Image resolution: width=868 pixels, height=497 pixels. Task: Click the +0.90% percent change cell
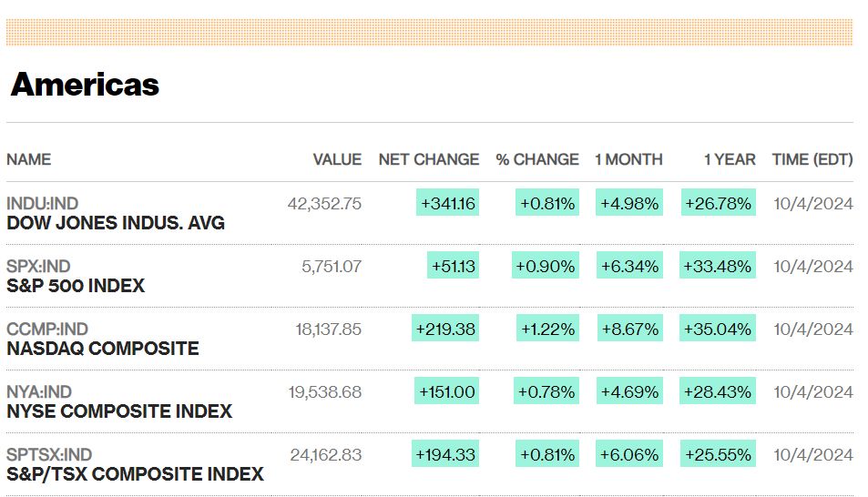tap(546, 266)
